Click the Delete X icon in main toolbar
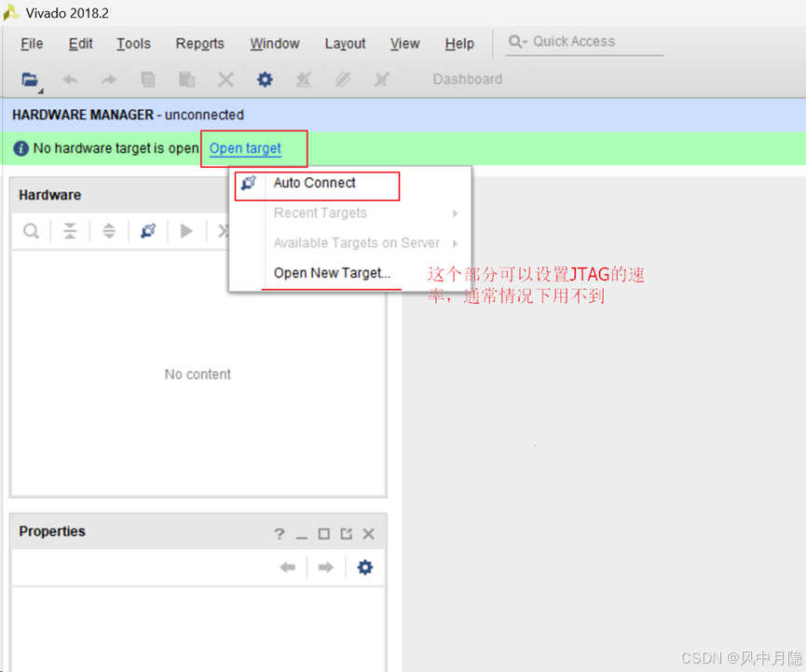 [x=225, y=80]
